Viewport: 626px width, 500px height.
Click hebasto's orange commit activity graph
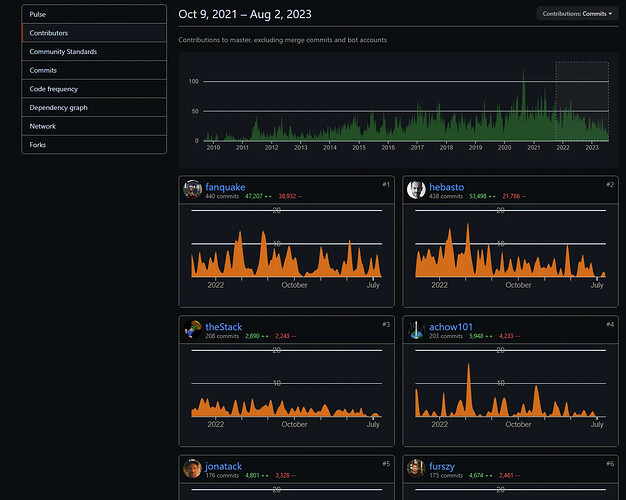point(511,248)
